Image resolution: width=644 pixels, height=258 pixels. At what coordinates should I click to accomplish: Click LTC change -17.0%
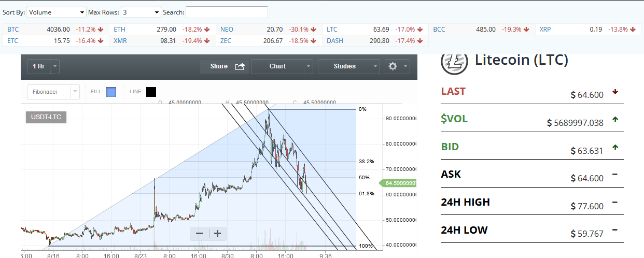[x=405, y=30]
